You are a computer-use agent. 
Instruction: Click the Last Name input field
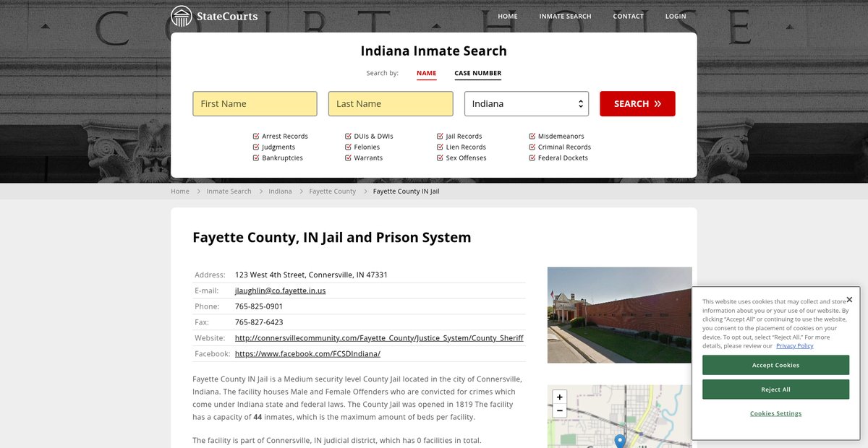coord(391,103)
